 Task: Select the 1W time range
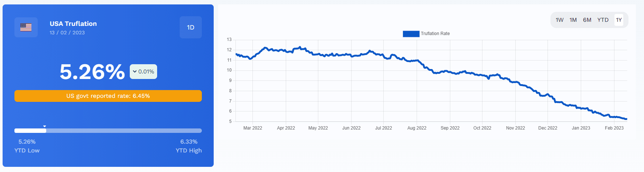click(560, 20)
